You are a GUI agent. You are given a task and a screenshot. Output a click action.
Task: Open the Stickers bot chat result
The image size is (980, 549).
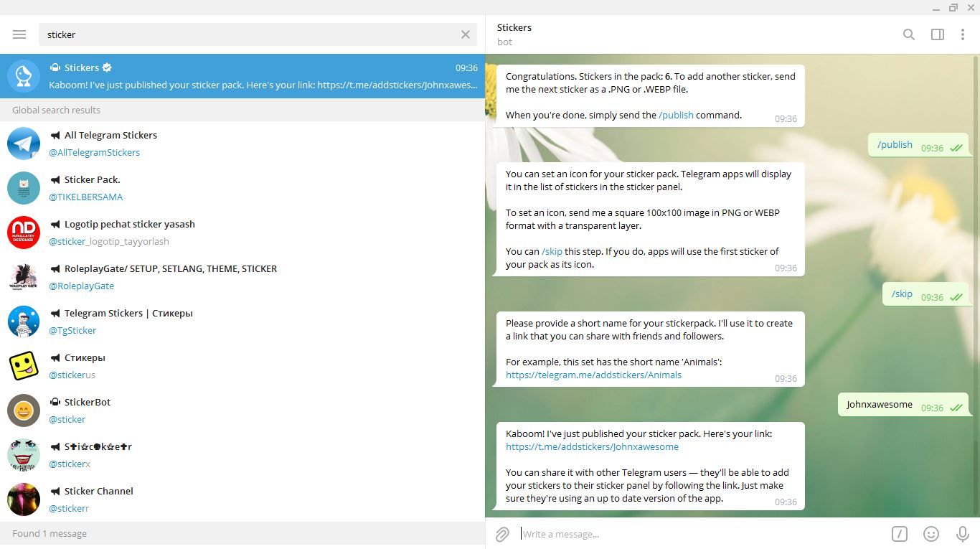click(x=242, y=76)
